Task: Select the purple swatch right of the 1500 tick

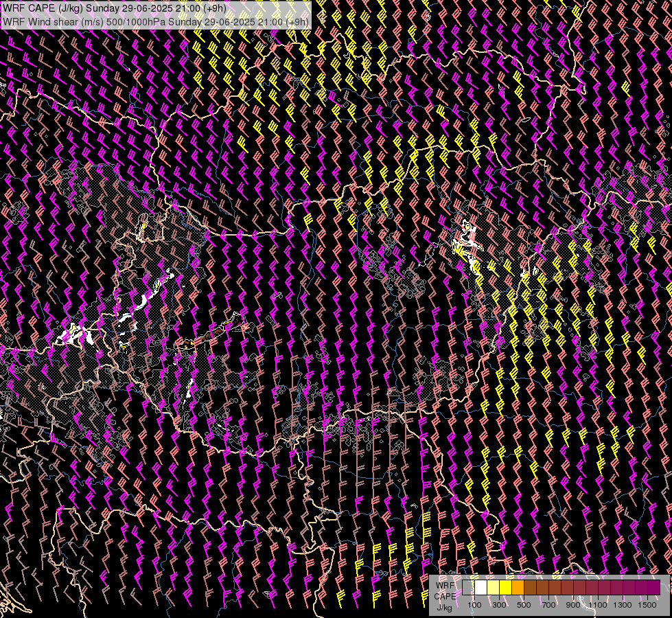Action: click(x=654, y=587)
